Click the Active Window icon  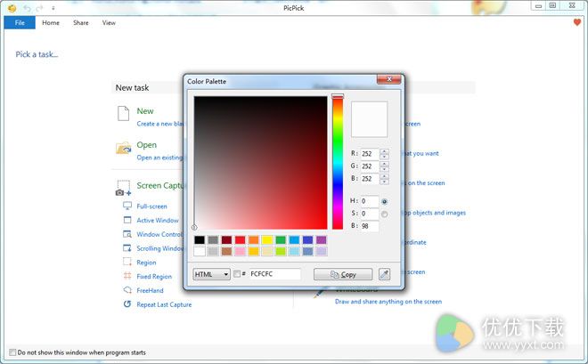(127, 220)
